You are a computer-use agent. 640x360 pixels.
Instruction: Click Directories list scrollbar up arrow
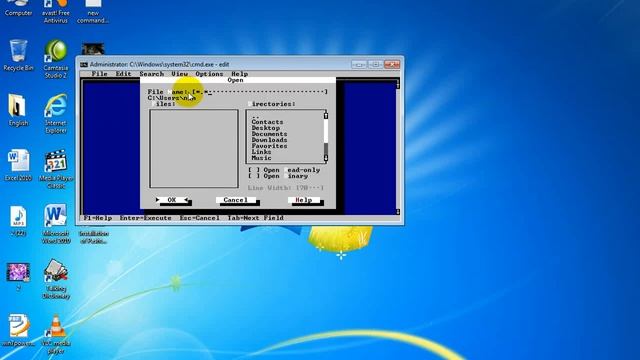click(326, 115)
